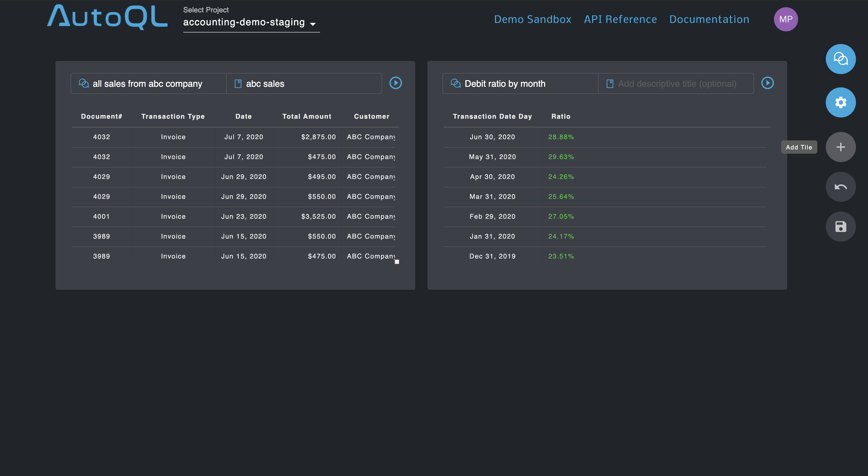
Task: Undo last change with curved arrow button
Action: click(x=840, y=186)
